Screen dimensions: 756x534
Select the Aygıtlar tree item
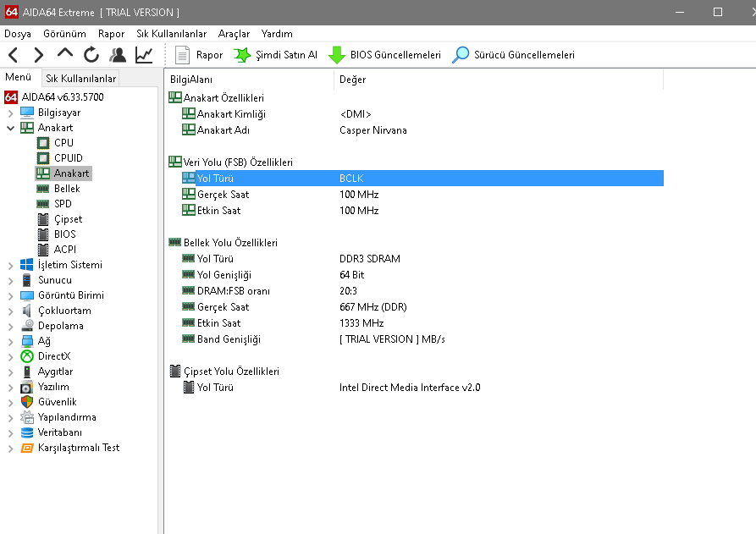tap(55, 372)
